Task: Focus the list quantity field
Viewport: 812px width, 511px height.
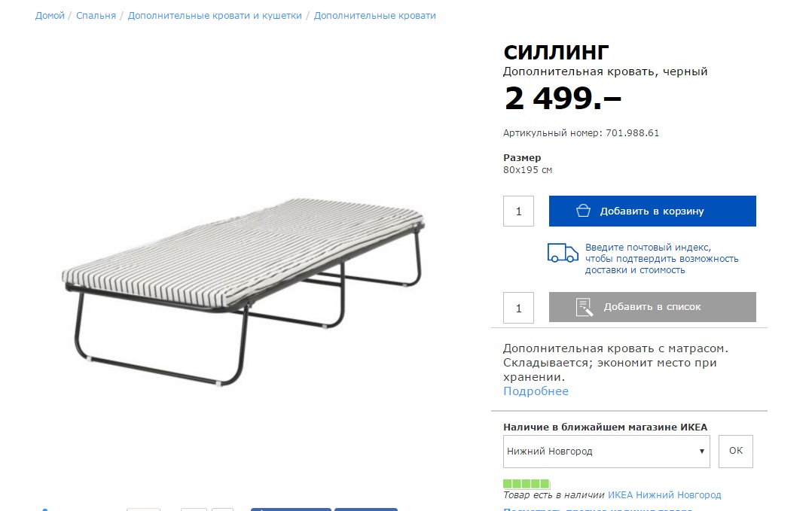Action: pyautogui.click(x=518, y=309)
